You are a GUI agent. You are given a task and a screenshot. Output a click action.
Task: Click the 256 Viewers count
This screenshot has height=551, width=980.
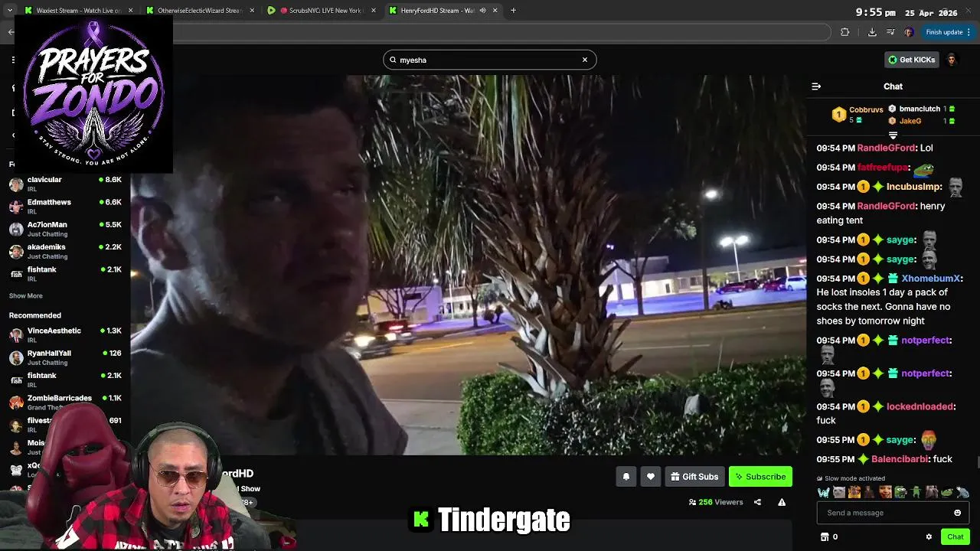point(716,502)
